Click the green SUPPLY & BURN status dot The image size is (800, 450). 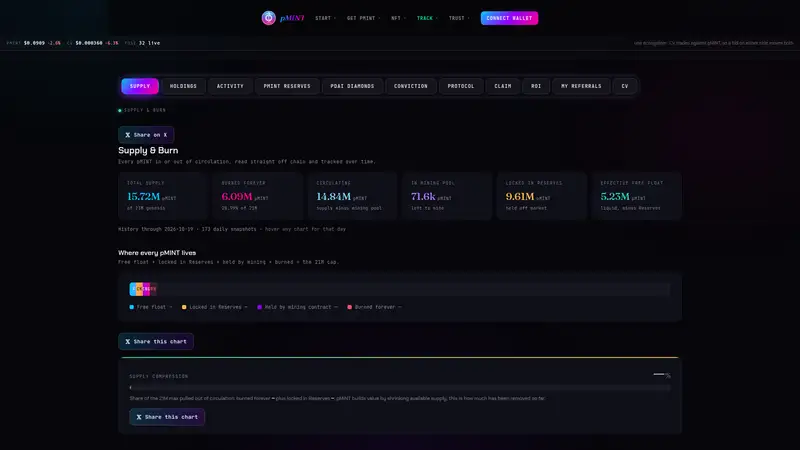[x=120, y=110]
